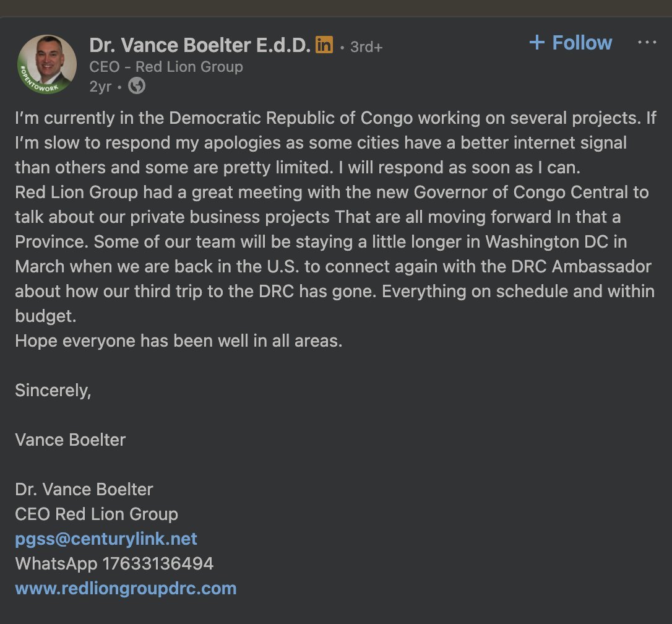Image resolution: width=672 pixels, height=624 pixels.
Task: Open the Dr. Vance Boelter E.d.D. header name
Action: point(199,45)
